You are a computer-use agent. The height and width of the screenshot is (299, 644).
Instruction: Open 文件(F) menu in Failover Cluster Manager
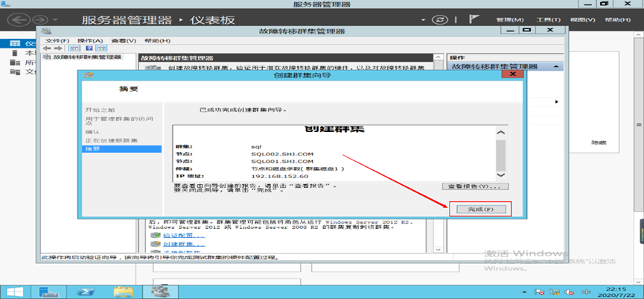click(x=57, y=41)
